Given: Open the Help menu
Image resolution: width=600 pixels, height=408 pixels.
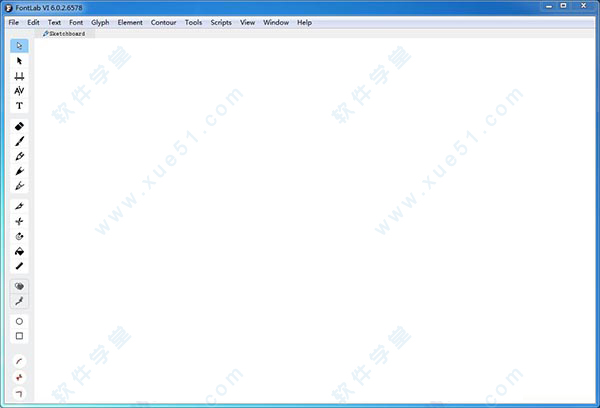Looking at the screenshot, I should (x=305, y=22).
